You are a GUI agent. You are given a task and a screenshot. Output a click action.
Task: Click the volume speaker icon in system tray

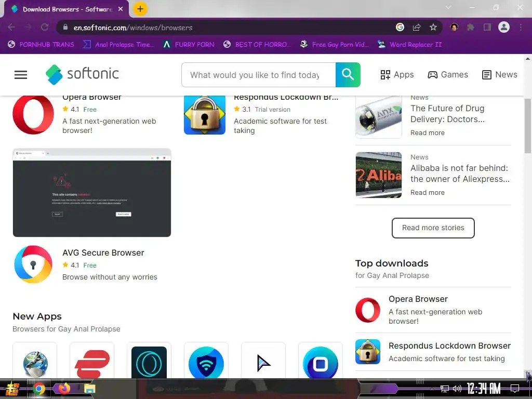click(457, 389)
